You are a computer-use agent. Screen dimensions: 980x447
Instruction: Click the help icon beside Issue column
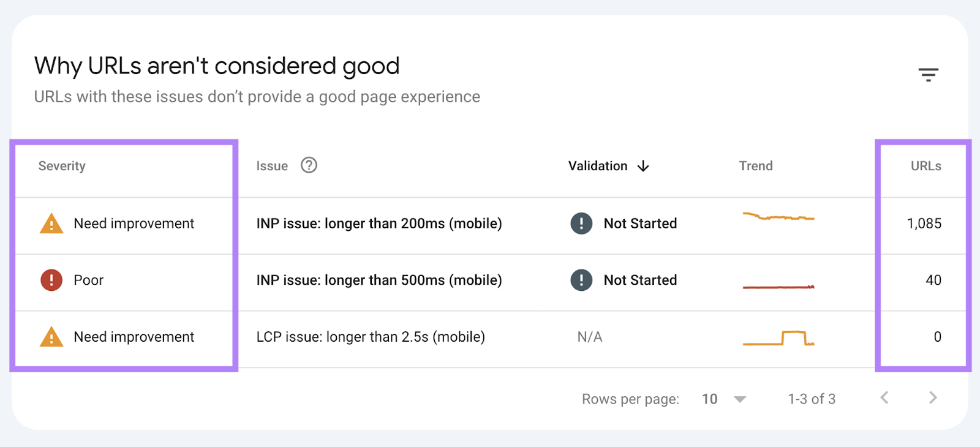point(309,165)
